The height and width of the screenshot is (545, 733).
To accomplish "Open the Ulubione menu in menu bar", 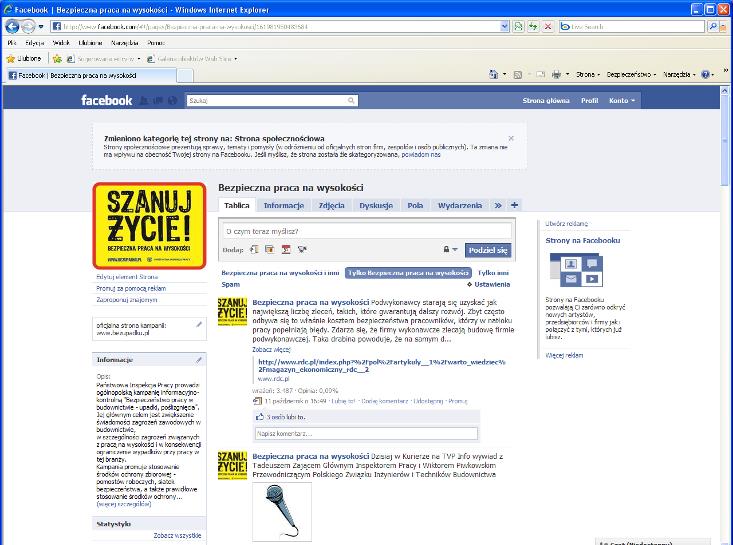I will pyautogui.click(x=90, y=43).
